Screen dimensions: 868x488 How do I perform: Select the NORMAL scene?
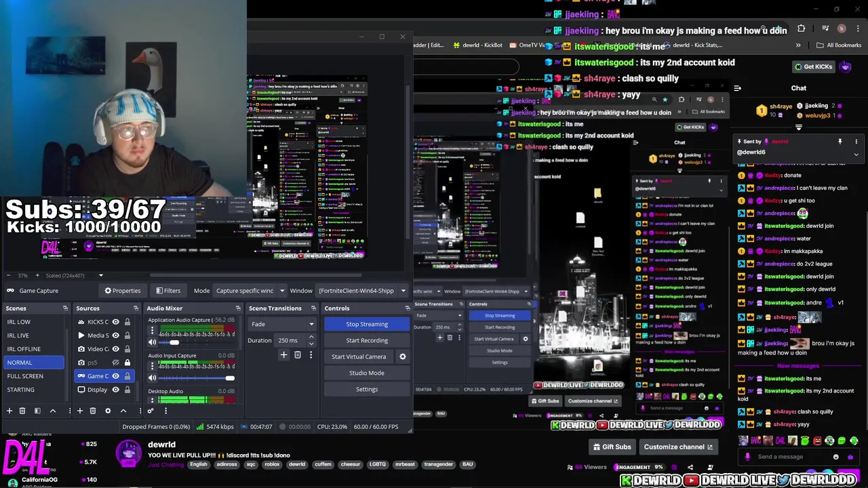33,363
